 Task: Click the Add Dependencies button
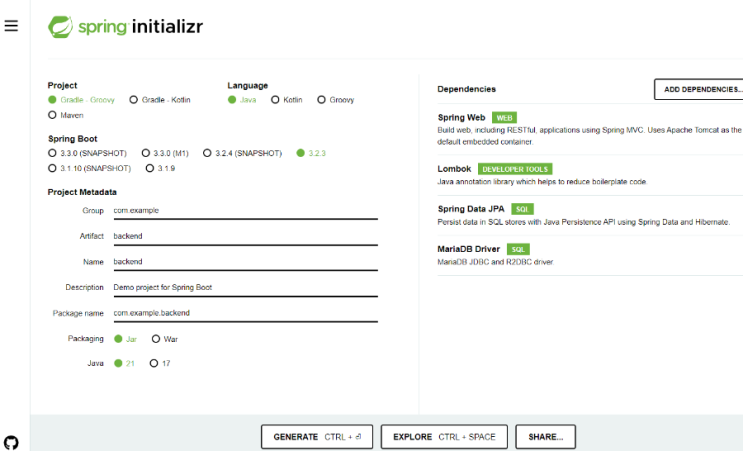(x=699, y=89)
